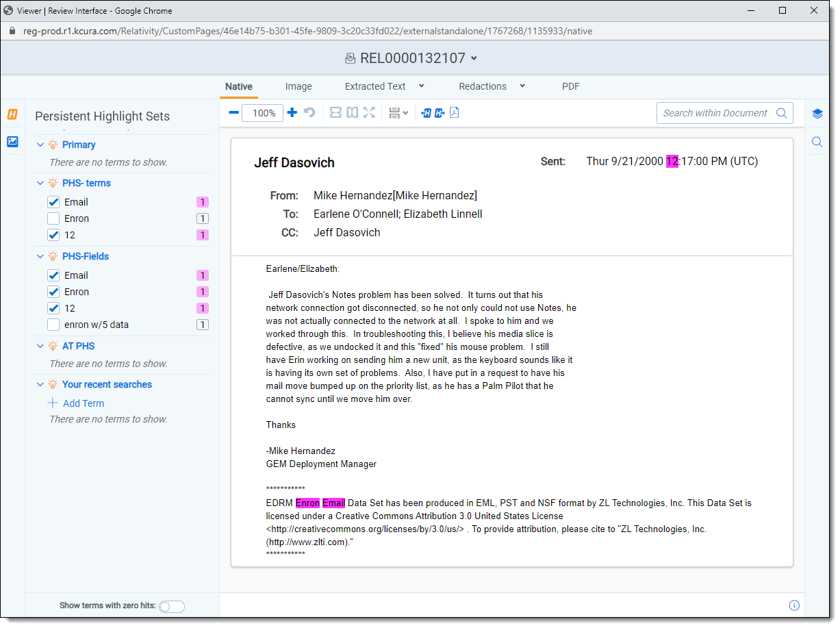Open the document ID REL0000132107 dropdown
Screen dimensions: 840x628
coord(474,59)
